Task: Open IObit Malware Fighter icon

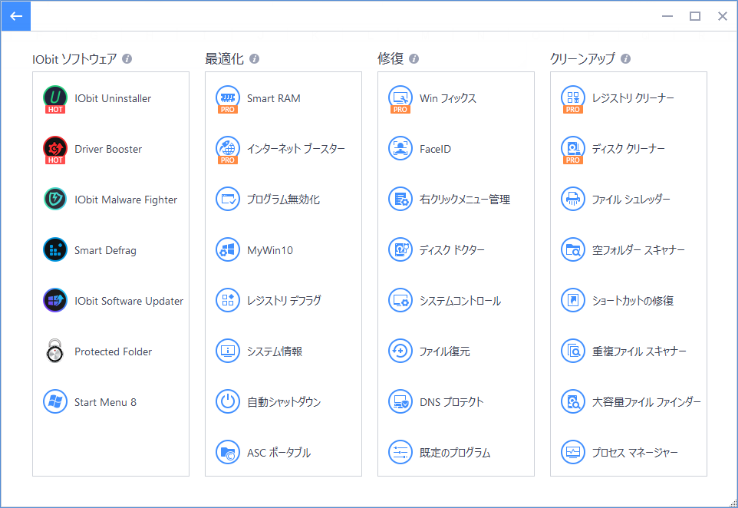Action: click(55, 199)
